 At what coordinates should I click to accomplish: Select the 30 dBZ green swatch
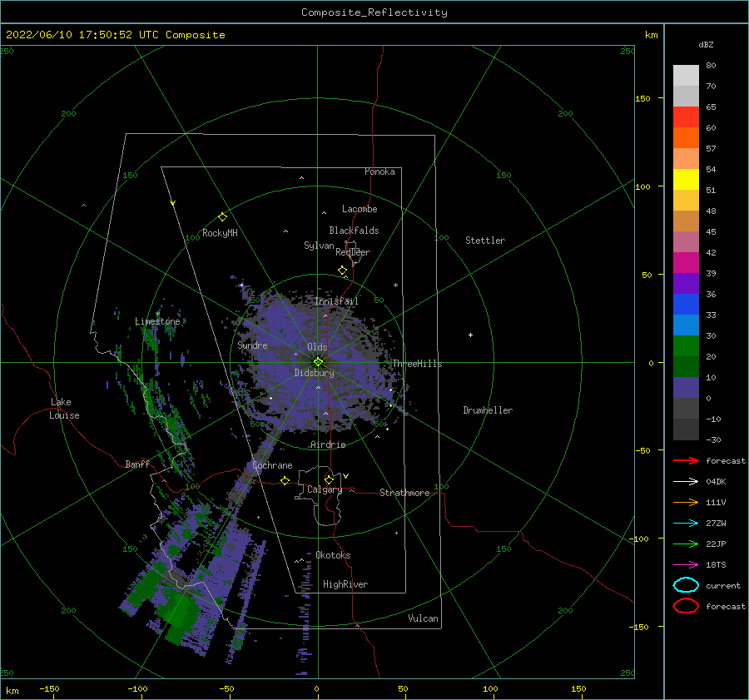click(x=686, y=346)
